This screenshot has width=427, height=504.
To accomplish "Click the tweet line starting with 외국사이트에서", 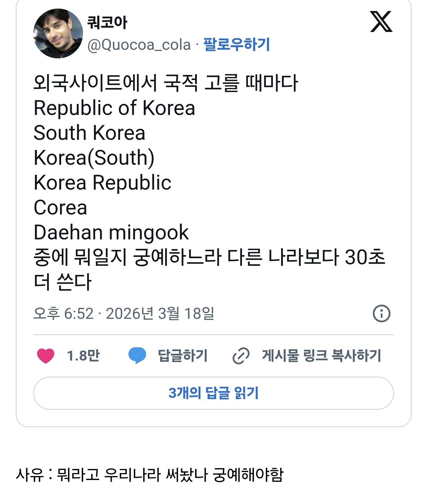I will [x=165, y=83].
